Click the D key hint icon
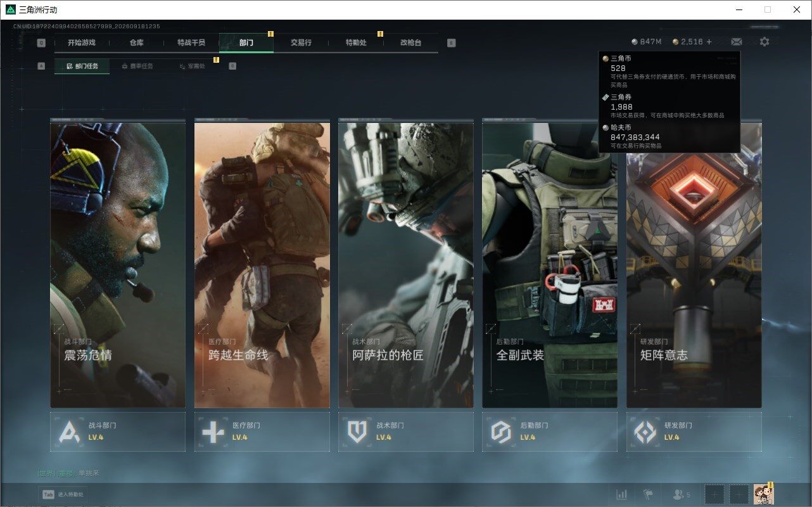 click(x=232, y=66)
